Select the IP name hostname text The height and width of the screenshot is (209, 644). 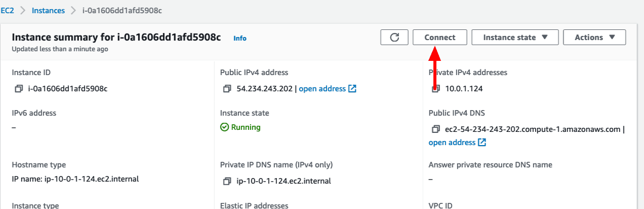[x=75, y=179]
